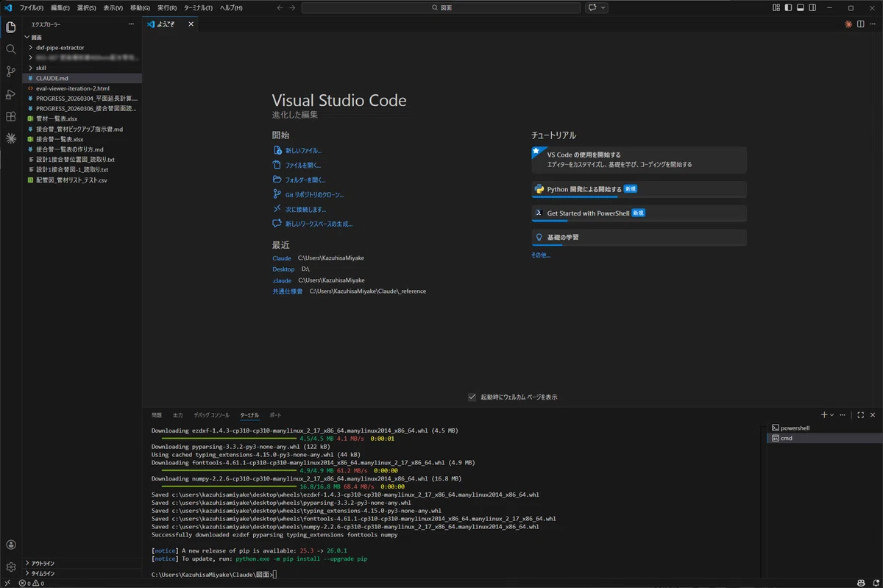Collapse the 図面 root folder
Screen dimensions: 883x588
27,37
